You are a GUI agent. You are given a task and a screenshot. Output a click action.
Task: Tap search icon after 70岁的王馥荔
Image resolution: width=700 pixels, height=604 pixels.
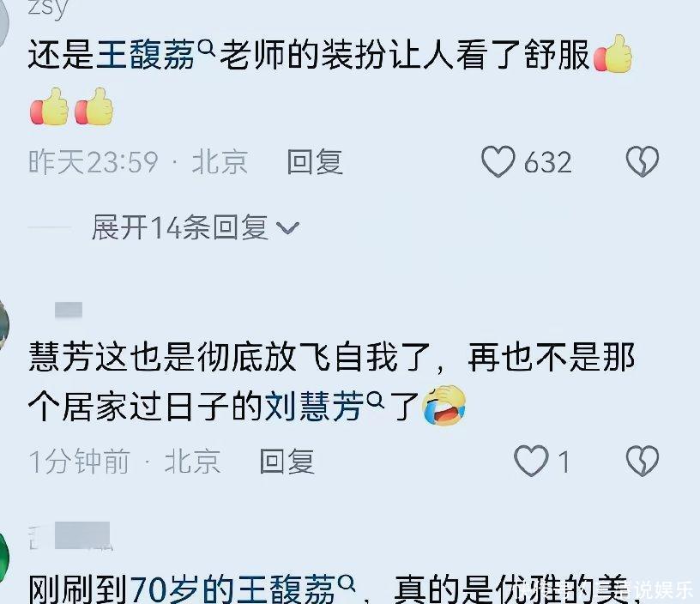click(x=347, y=583)
